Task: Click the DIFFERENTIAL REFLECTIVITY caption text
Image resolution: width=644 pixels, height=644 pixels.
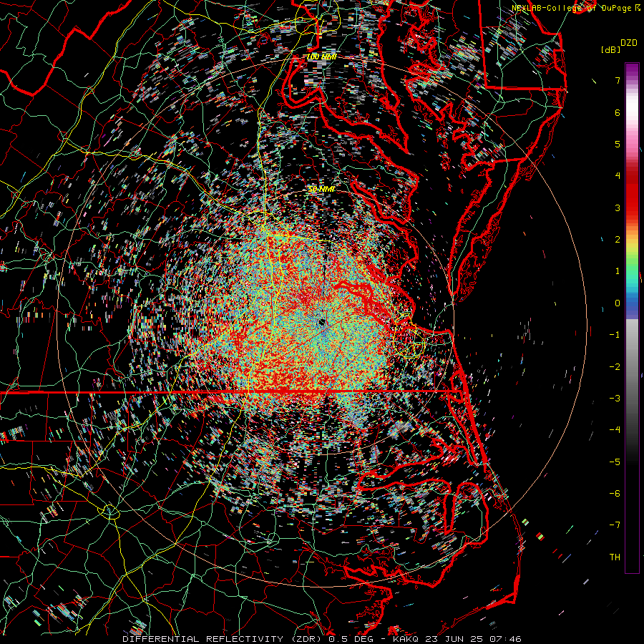Action: point(203,639)
